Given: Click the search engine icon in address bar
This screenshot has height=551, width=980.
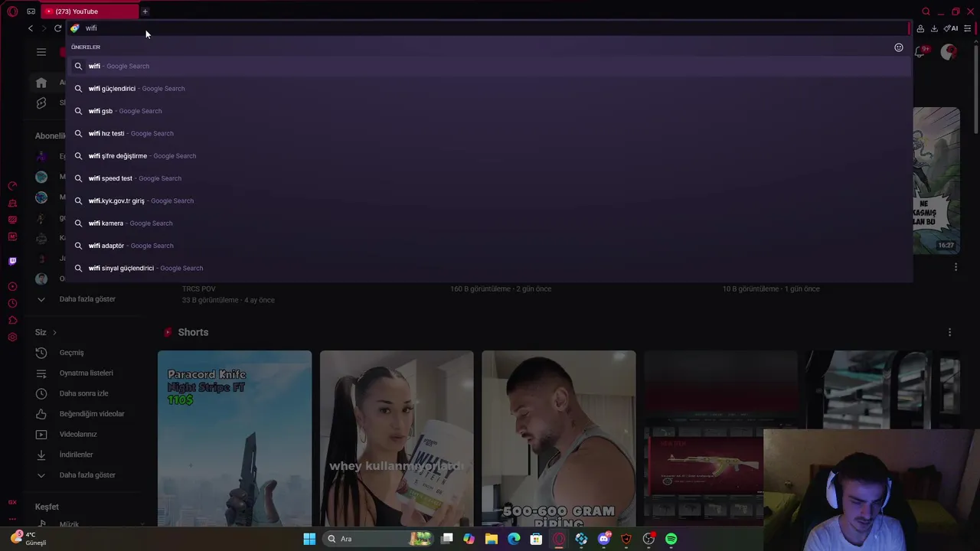Looking at the screenshot, I should 75,28.
